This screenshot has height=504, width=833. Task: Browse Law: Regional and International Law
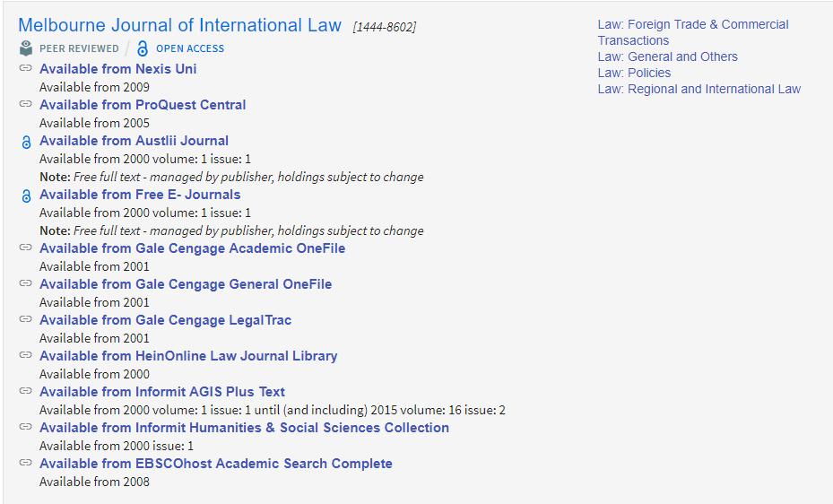(x=699, y=89)
